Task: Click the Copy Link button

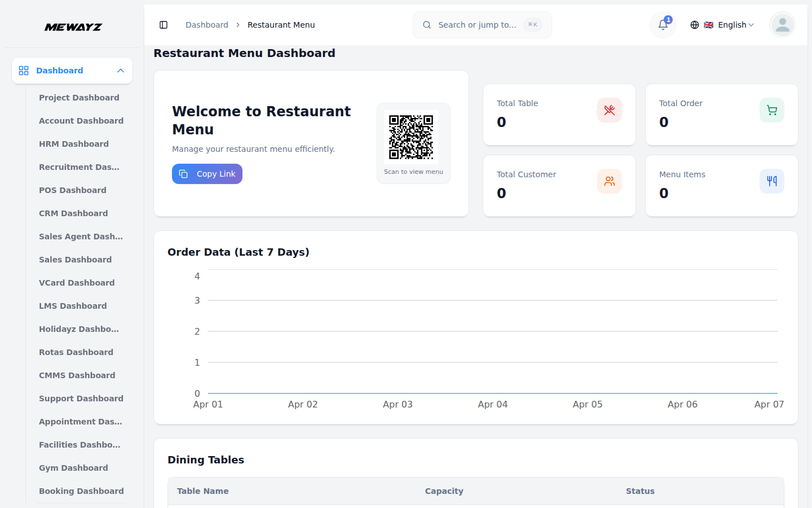Action: (x=207, y=174)
